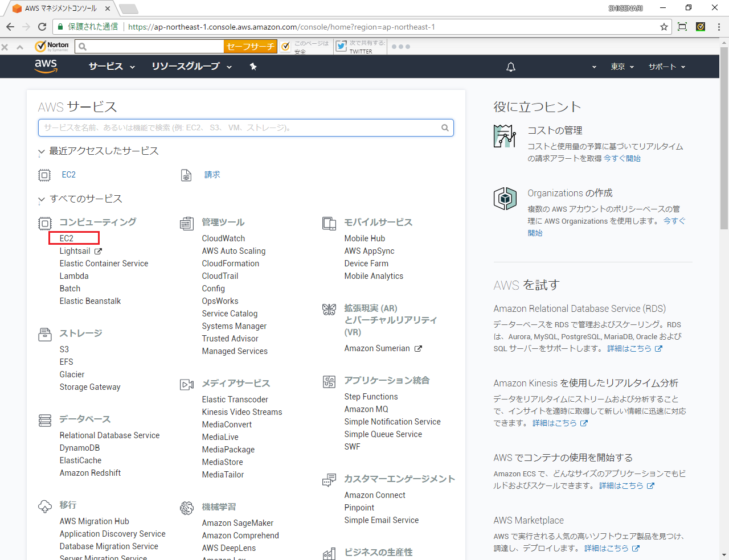Screen dimensions: 729x560
Task: Click the Organizations cube icon
Action: [505, 199]
